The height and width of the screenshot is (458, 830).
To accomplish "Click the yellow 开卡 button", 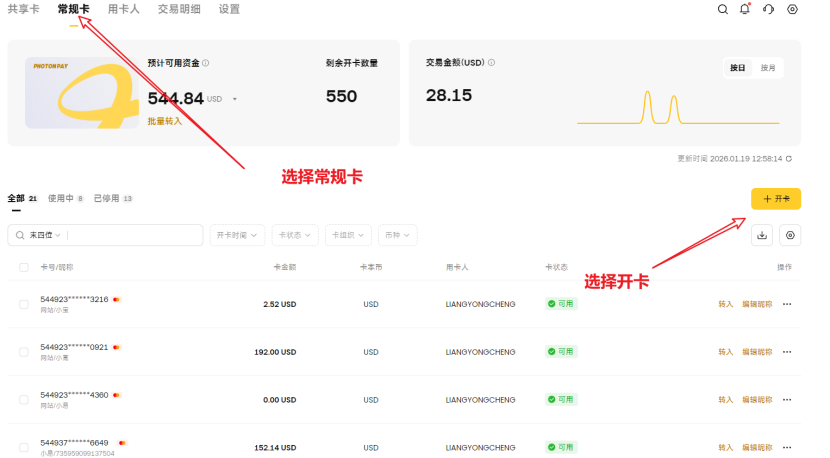I will point(776,199).
